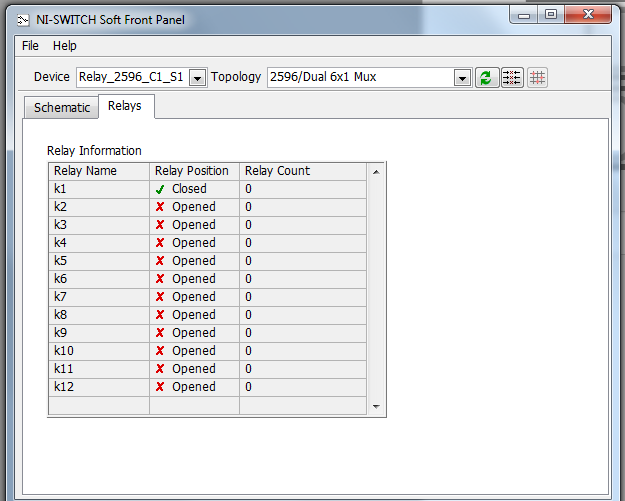Screen dimensions: 625x501
Task: Click the relay list toolbar icon
Action: click(512, 77)
